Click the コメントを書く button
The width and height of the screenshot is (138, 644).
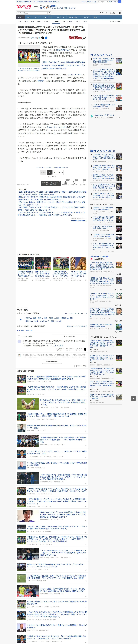(x=69, y=336)
